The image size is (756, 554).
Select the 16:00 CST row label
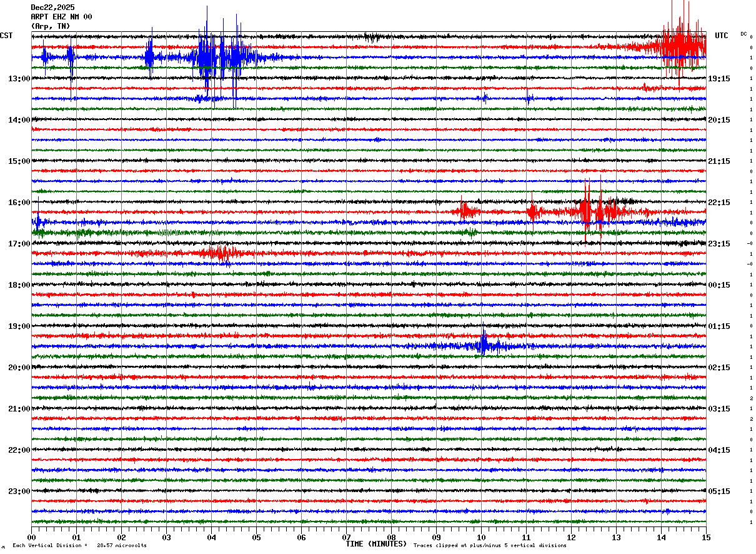tap(19, 203)
